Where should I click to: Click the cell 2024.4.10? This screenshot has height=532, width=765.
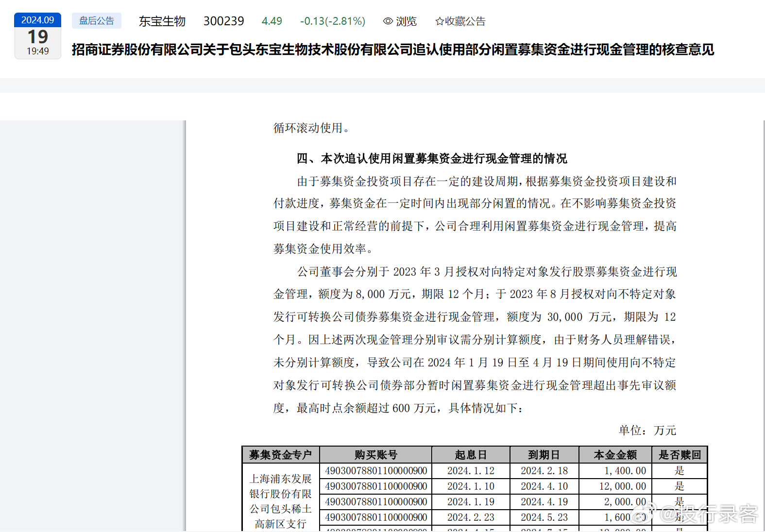coord(544,486)
